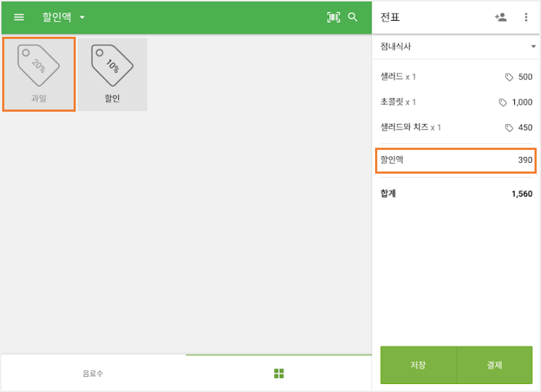The height and width of the screenshot is (392, 541).
Task: Toggle the 20% 과일 discount tile
Action: pyautogui.click(x=39, y=74)
